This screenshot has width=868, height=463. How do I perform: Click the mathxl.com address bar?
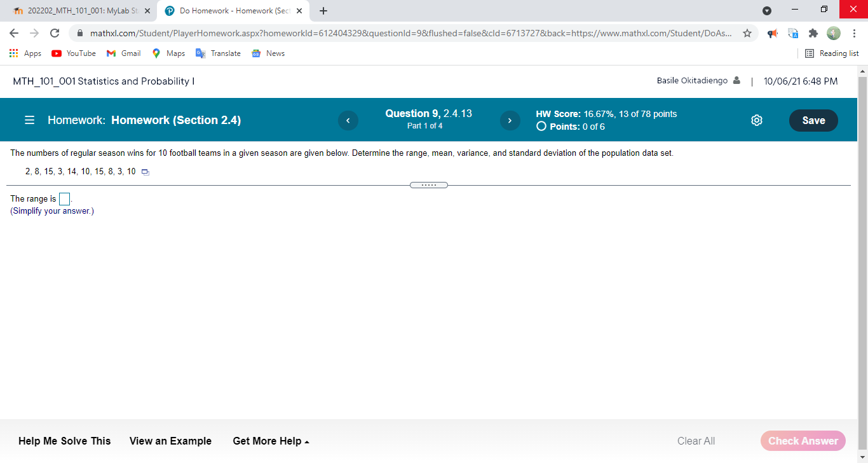(x=410, y=33)
